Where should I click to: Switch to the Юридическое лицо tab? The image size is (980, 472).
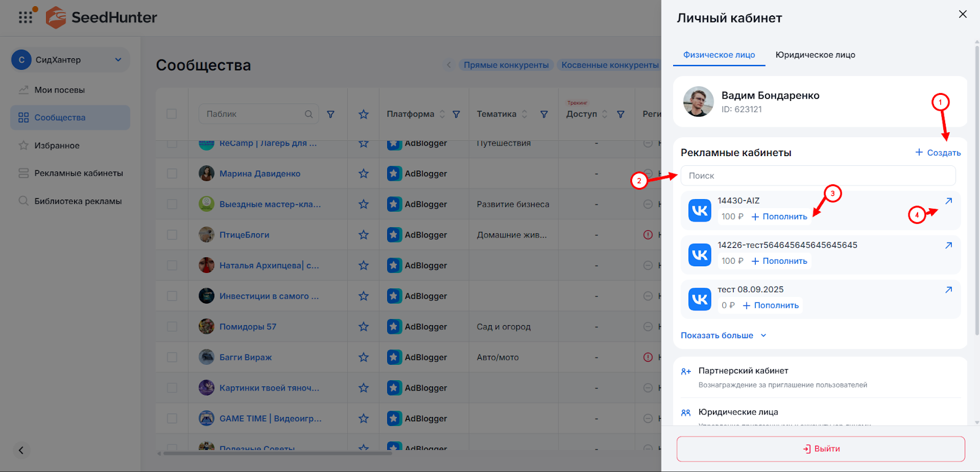[815, 55]
